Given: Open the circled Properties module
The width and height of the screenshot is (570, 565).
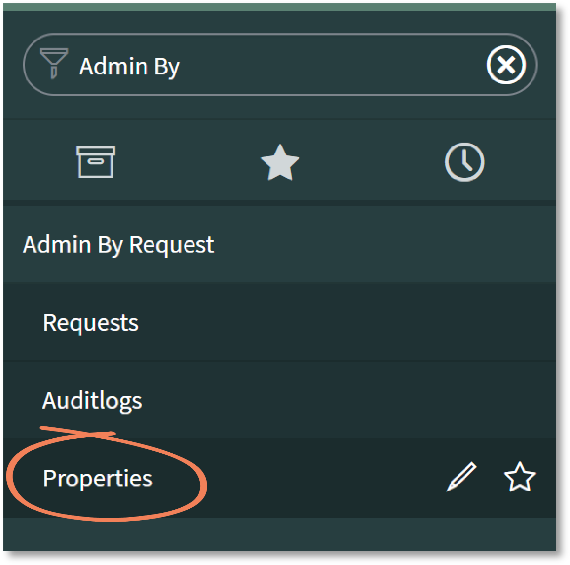Looking at the screenshot, I should coord(97,478).
